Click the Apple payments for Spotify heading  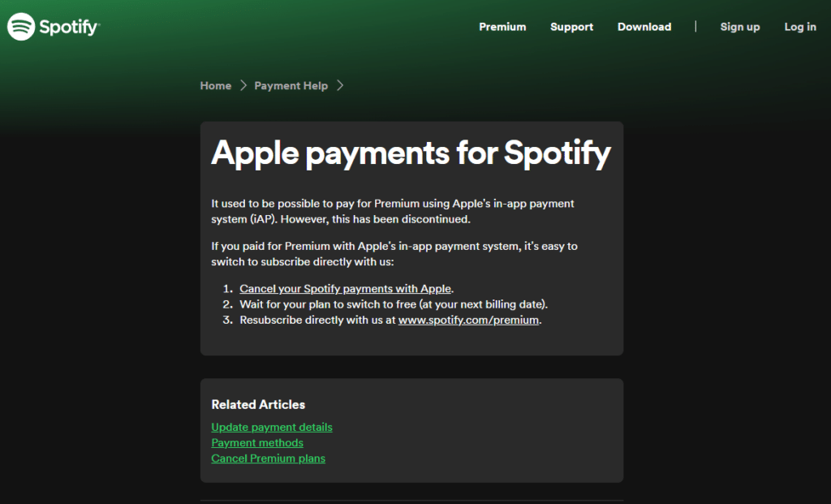[x=411, y=153]
